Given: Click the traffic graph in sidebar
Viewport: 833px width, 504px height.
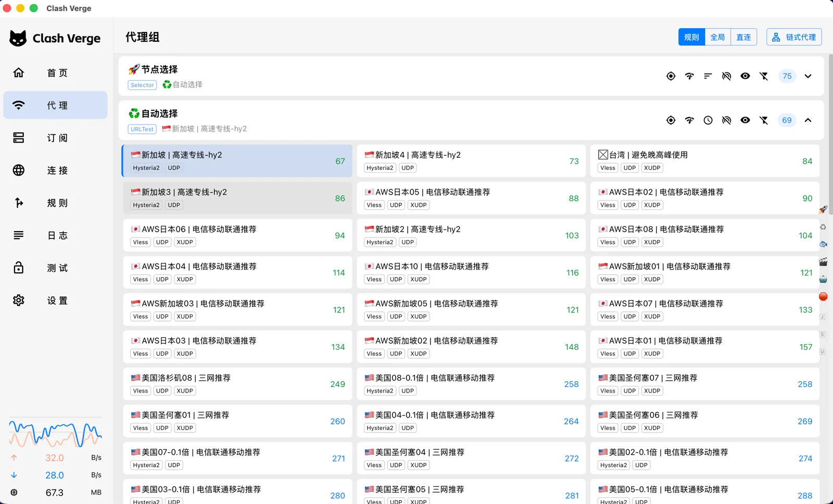Looking at the screenshot, I should [x=55, y=434].
